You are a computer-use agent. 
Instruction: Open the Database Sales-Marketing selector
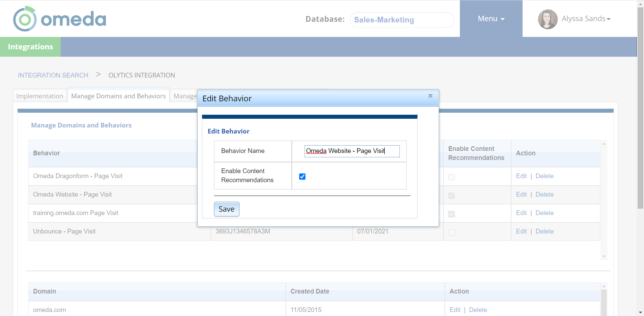(x=401, y=20)
